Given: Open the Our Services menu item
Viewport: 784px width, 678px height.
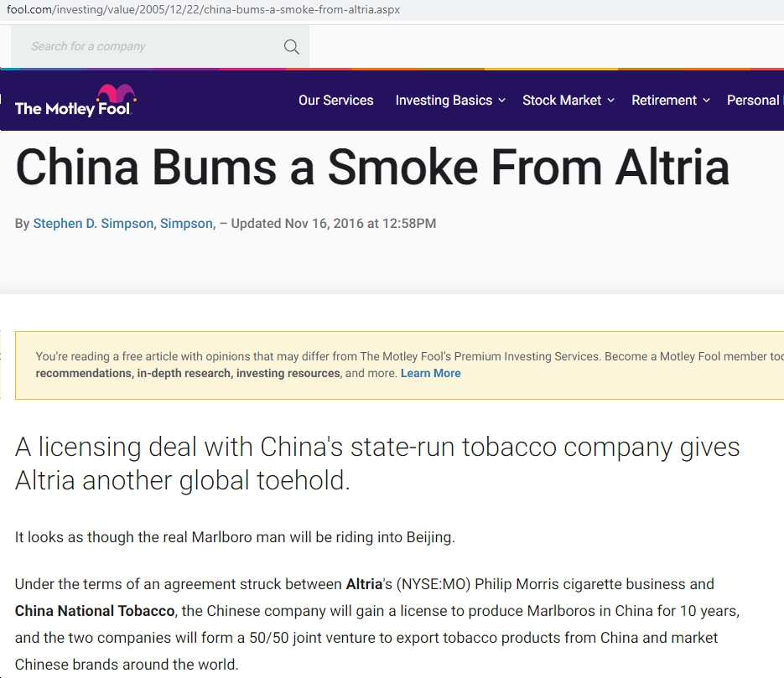Looking at the screenshot, I should point(335,101).
